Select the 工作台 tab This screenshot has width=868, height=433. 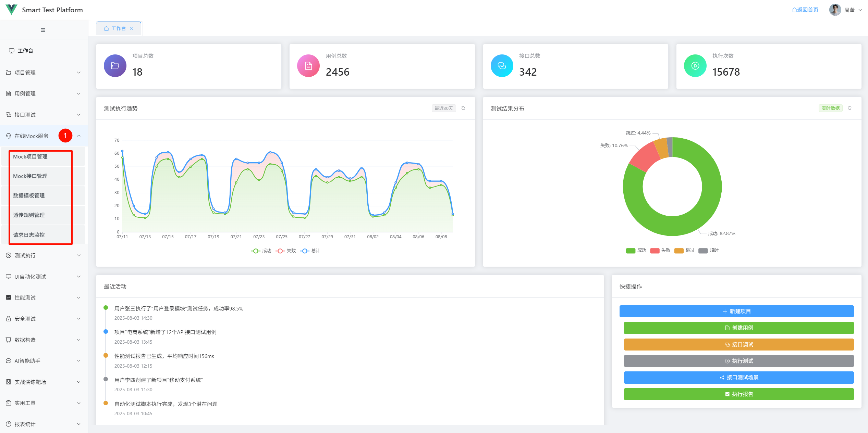(115, 28)
